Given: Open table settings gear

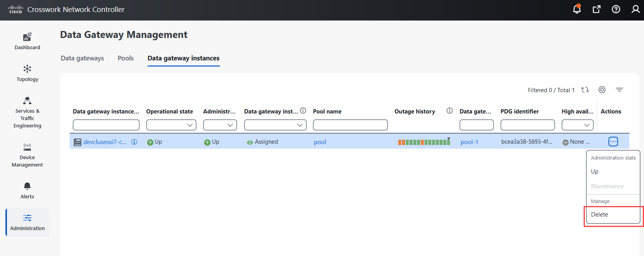Looking at the screenshot, I should pyautogui.click(x=602, y=90).
